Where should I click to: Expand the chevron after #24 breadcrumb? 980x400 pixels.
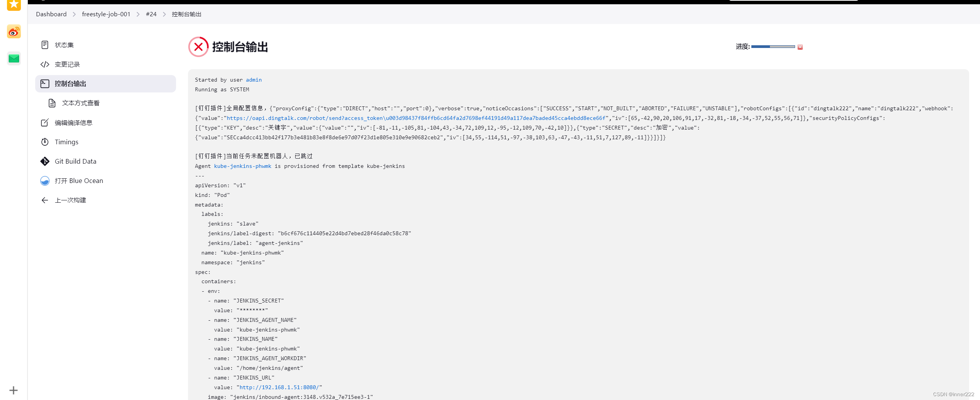pyautogui.click(x=164, y=14)
